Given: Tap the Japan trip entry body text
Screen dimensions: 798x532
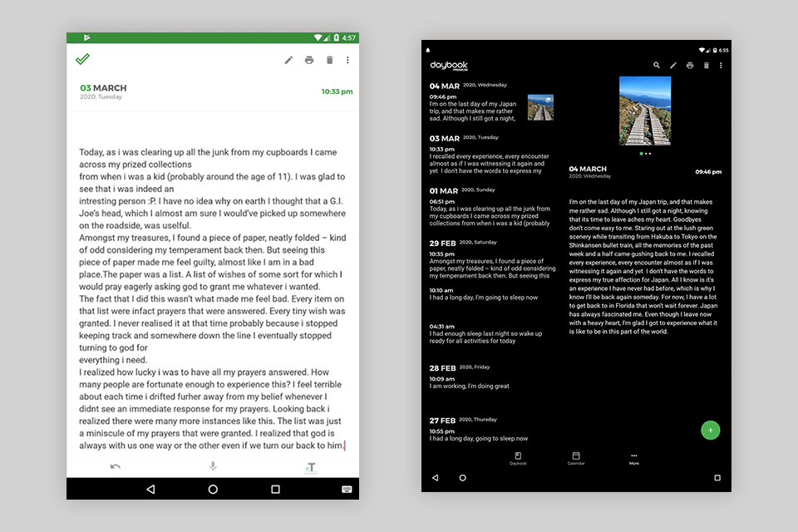Looking at the screenshot, I should coord(643,267).
